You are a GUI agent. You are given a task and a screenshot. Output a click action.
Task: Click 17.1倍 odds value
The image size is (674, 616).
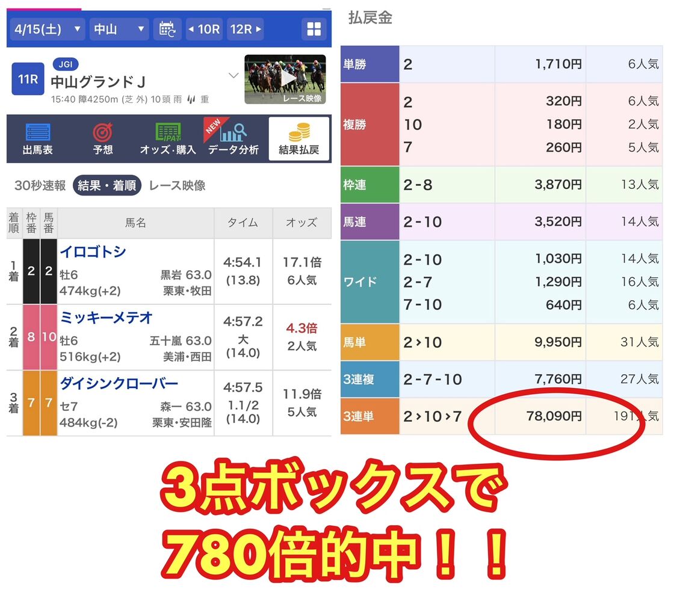pos(302,262)
